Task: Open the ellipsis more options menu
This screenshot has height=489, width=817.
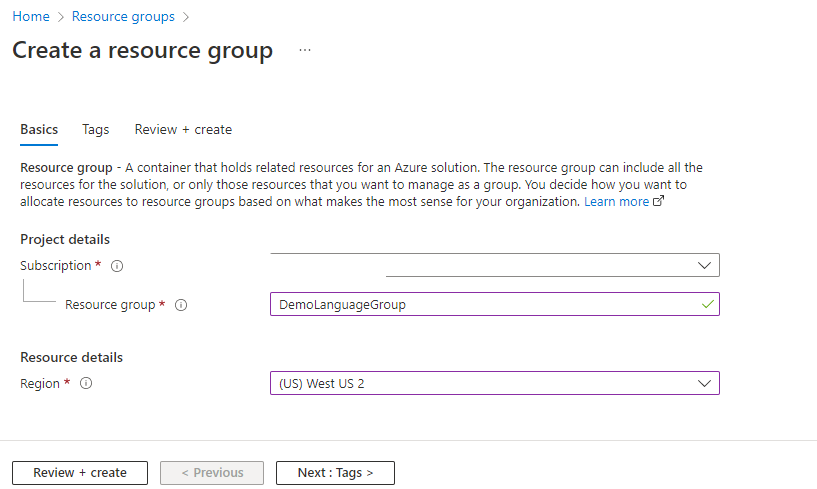Action: pyautogui.click(x=305, y=50)
